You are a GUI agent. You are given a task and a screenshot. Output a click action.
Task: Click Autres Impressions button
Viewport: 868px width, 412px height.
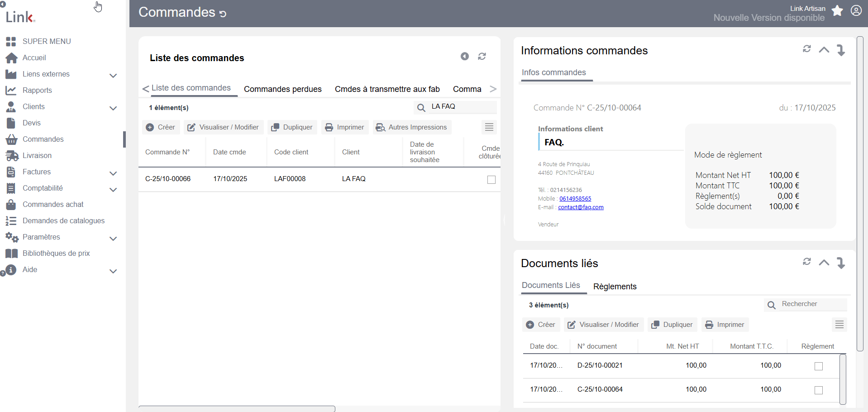pos(412,127)
